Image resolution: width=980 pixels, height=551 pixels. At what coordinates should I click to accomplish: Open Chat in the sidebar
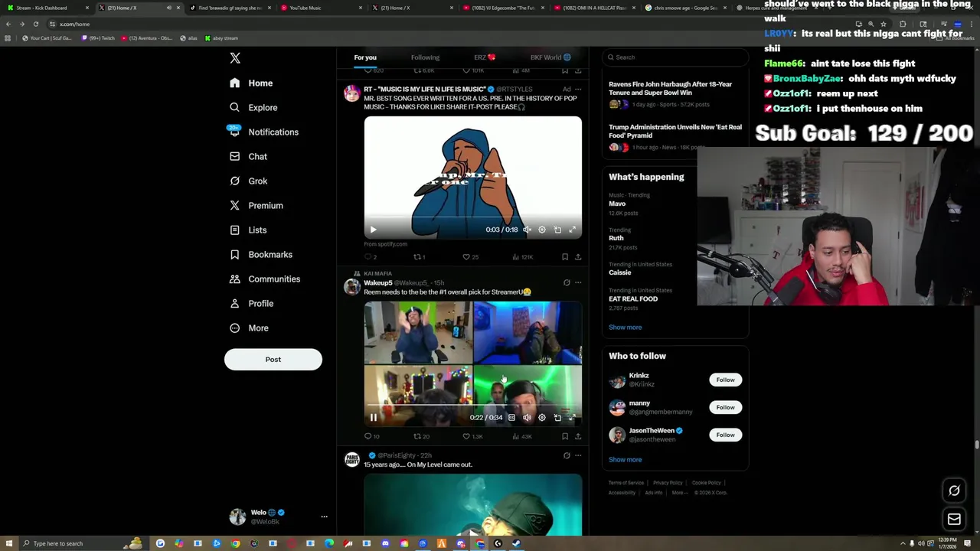[x=248, y=156]
